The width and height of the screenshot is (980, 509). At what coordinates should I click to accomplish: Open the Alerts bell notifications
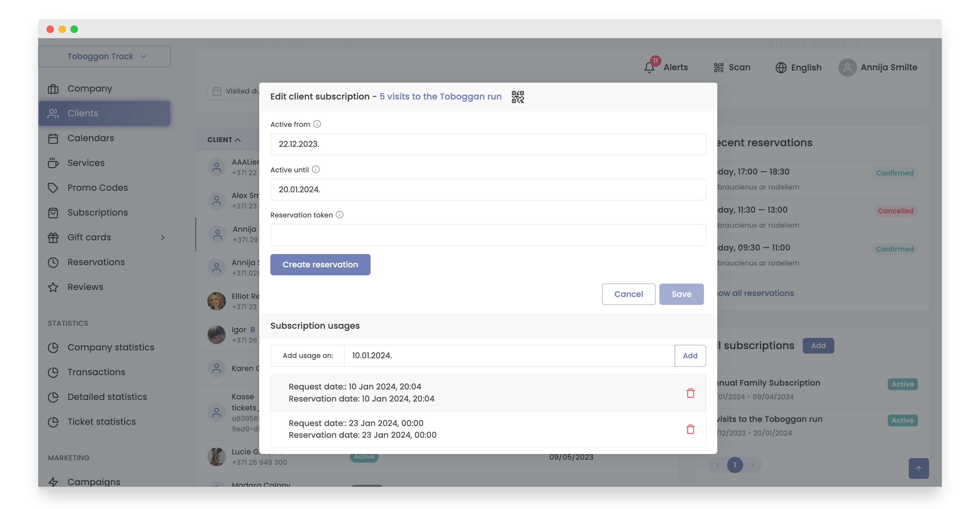(x=650, y=67)
